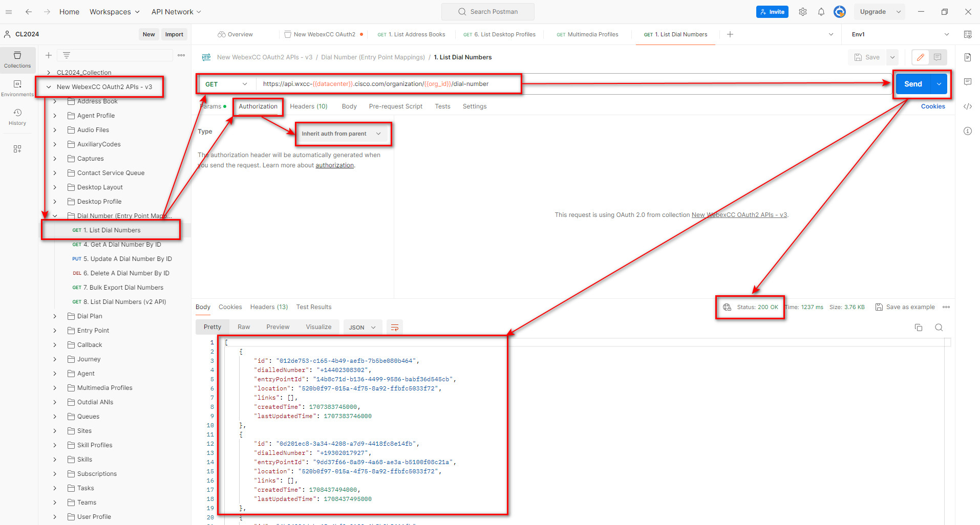Open the collections more options ellipsis
The image size is (980, 525).
[x=181, y=55]
